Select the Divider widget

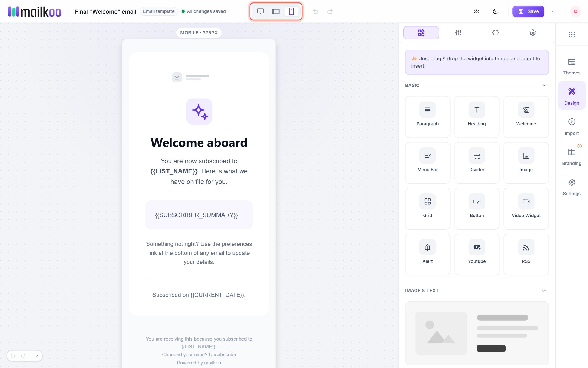click(x=477, y=162)
